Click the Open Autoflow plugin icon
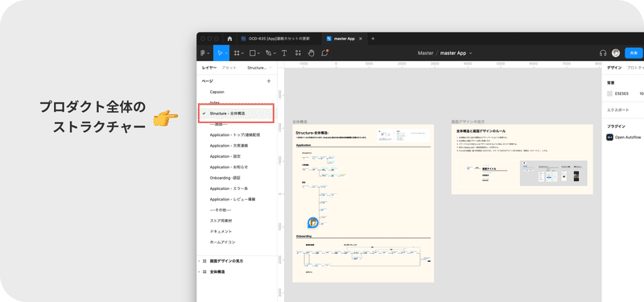Screen dimensions: 644x302 pos(609,137)
